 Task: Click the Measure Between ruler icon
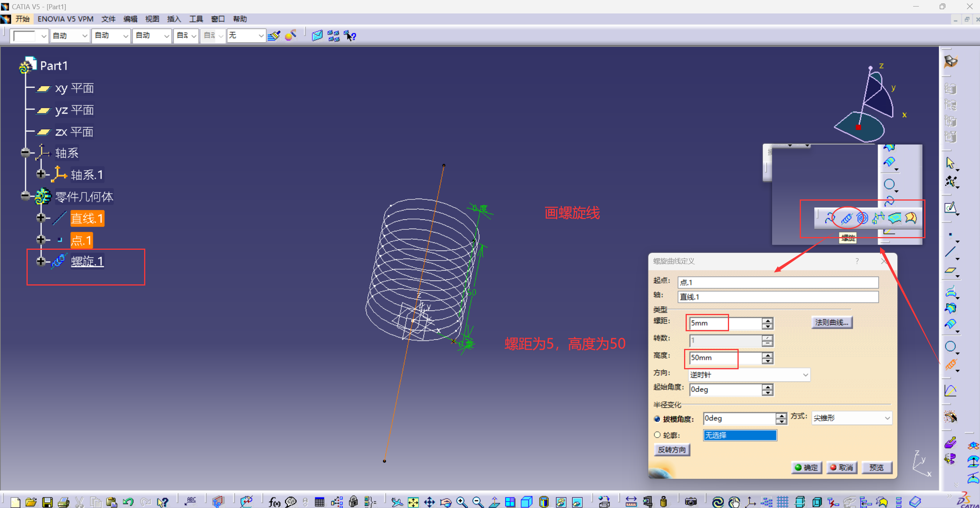(x=631, y=502)
